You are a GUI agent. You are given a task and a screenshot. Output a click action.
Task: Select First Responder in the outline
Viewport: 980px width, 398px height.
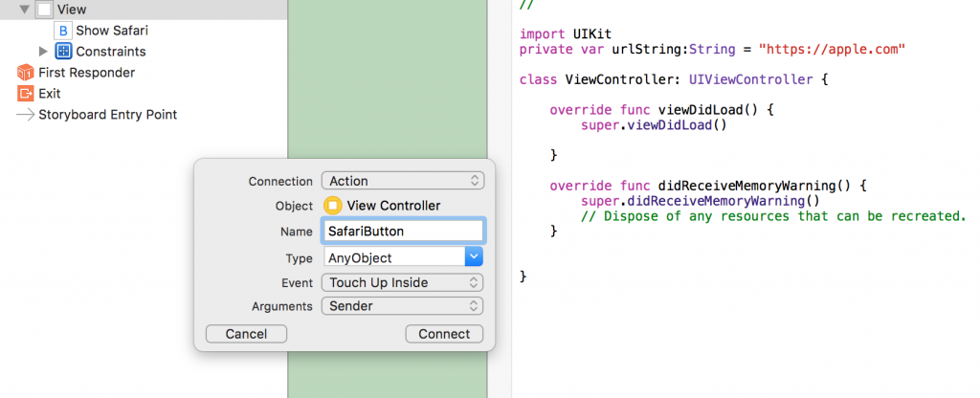(87, 73)
